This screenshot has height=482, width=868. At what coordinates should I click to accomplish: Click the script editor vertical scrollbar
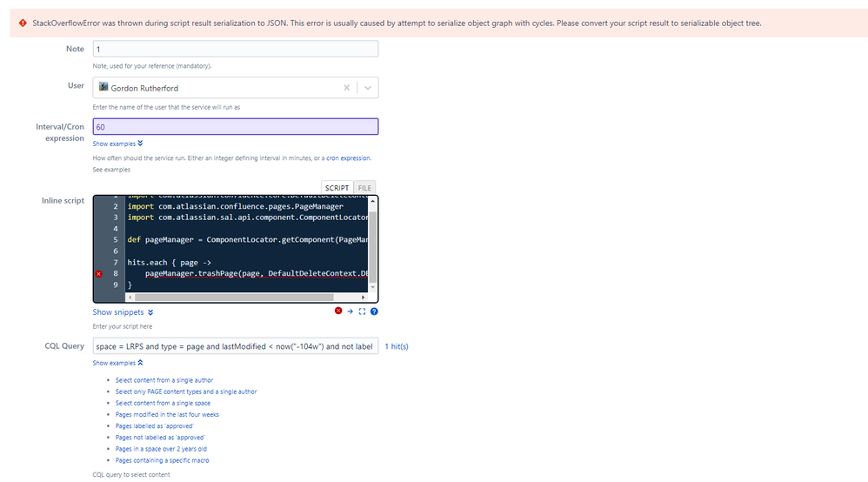[x=372, y=247]
